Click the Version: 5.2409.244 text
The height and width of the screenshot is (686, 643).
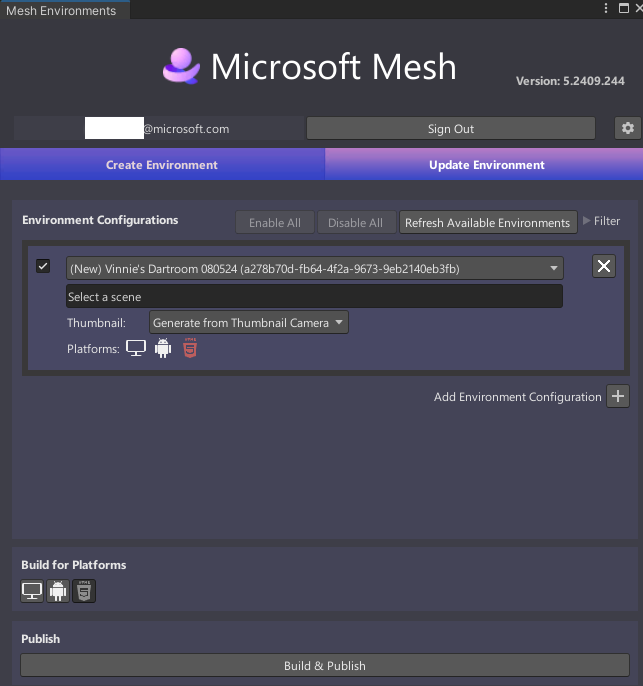tap(570, 81)
